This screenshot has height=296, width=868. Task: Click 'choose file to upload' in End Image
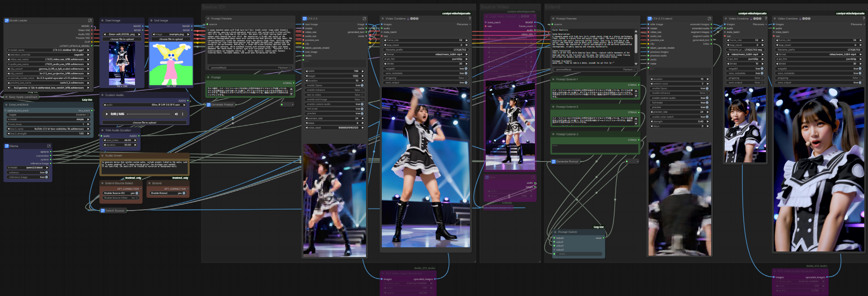click(x=171, y=39)
